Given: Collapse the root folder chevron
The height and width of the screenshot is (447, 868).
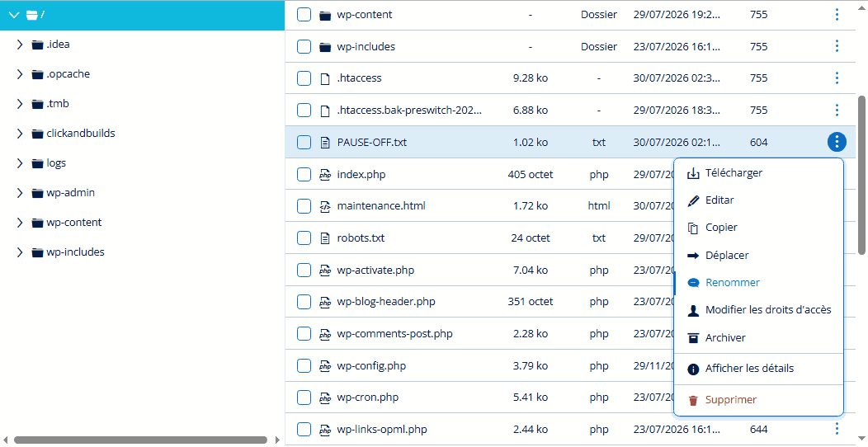Looking at the screenshot, I should [14, 15].
